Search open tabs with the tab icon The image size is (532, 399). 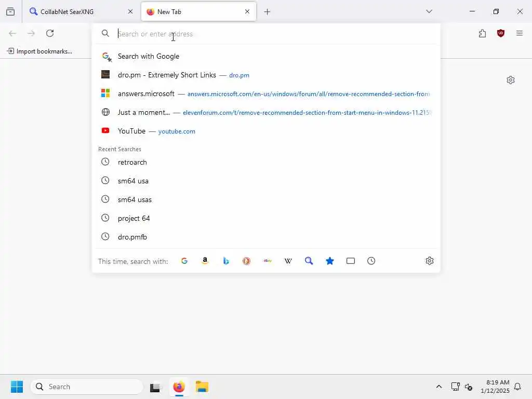click(351, 261)
